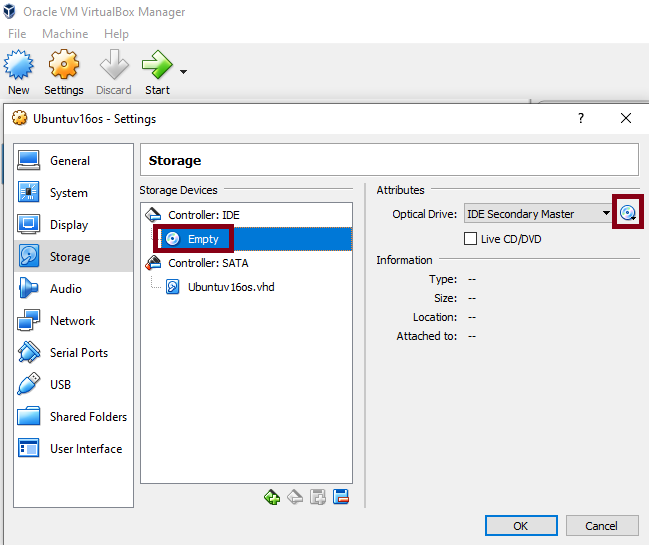Open the File menu
This screenshot has height=545, width=649.
[x=17, y=34]
